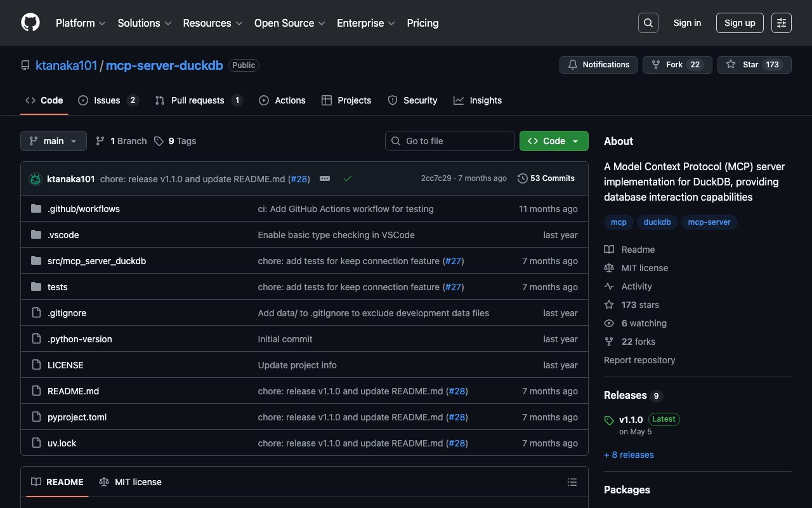Screen dimensions: 812x508
Task: Expand the green Code dropdown button
Action: tap(553, 141)
